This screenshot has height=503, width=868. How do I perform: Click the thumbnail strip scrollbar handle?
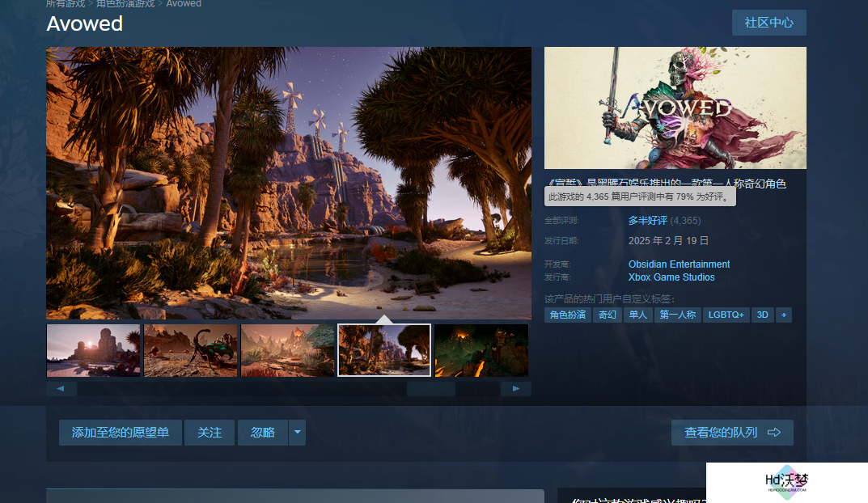pos(430,389)
